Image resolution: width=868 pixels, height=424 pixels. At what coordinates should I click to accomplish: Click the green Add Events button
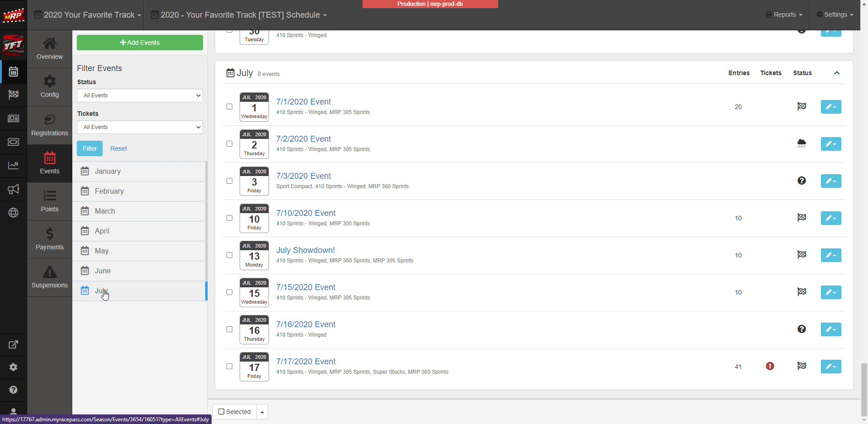pos(140,43)
